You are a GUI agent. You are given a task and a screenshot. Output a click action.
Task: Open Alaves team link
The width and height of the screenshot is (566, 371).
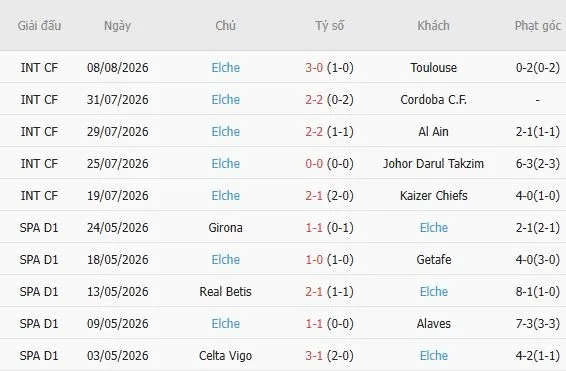pyautogui.click(x=434, y=324)
